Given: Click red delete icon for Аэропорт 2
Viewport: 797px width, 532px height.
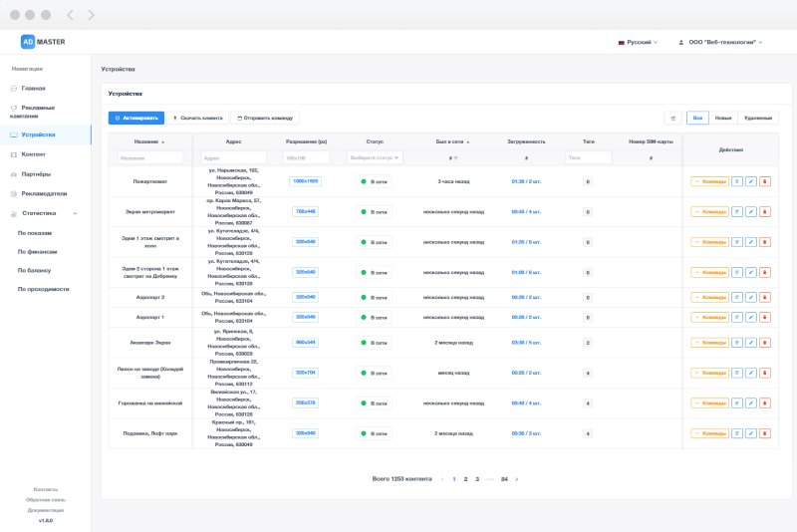Looking at the screenshot, I should pos(764,297).
